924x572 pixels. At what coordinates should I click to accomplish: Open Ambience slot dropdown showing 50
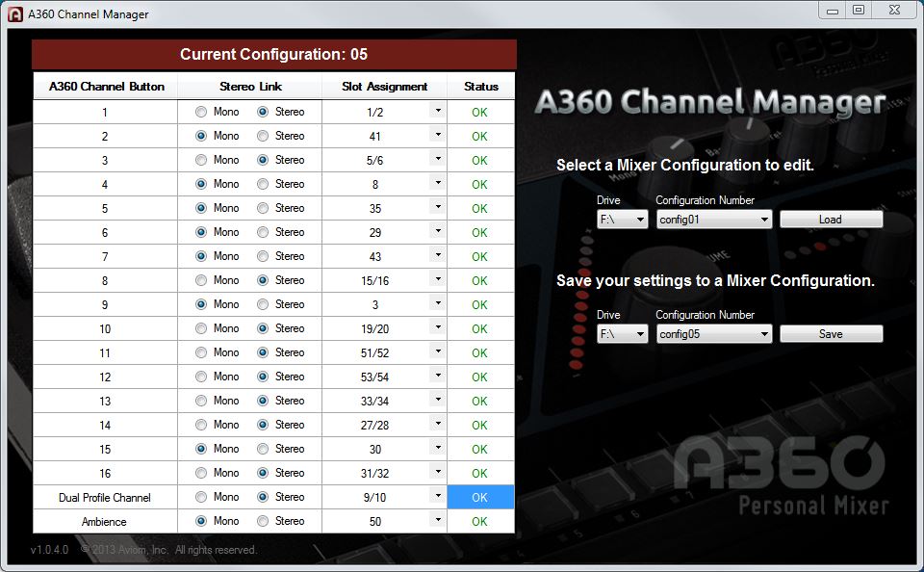(437, 519)
